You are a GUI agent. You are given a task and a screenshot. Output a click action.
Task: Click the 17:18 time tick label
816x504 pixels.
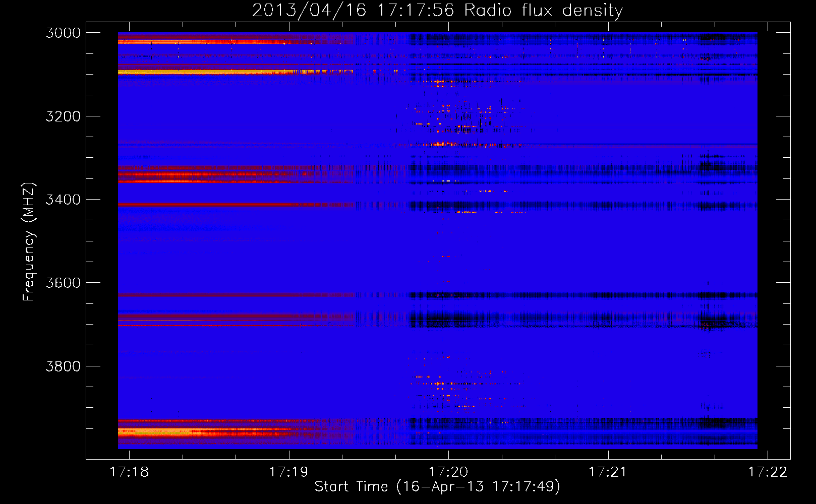coord(129,472)
